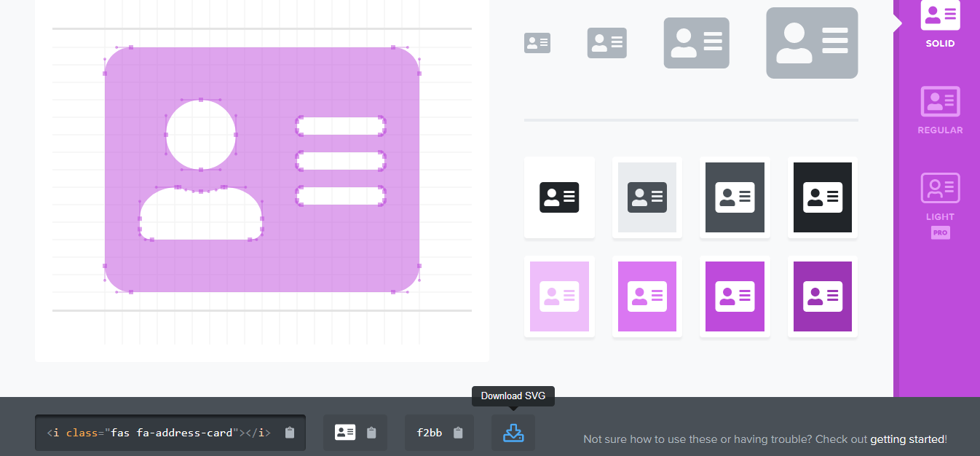Click the Download SVG icon button
Screen dimensions: 980x456
click(x=513, y=433)
